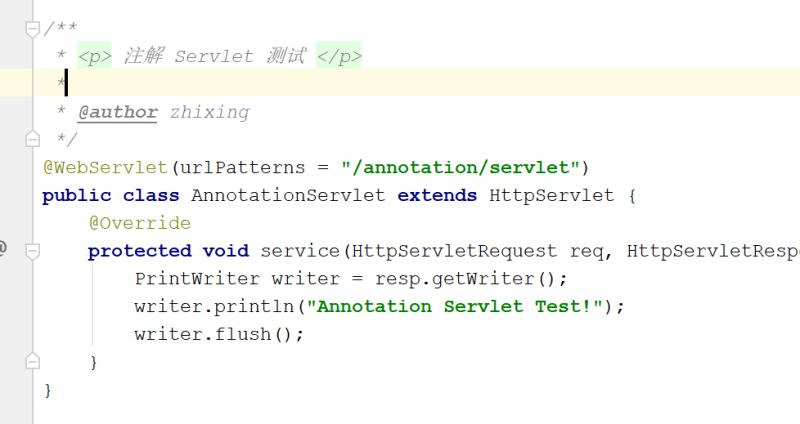Collapse the service method using its start fold marker
Image resolution: width=800 pixels, height=424 pixels.
tap(32, 251)
